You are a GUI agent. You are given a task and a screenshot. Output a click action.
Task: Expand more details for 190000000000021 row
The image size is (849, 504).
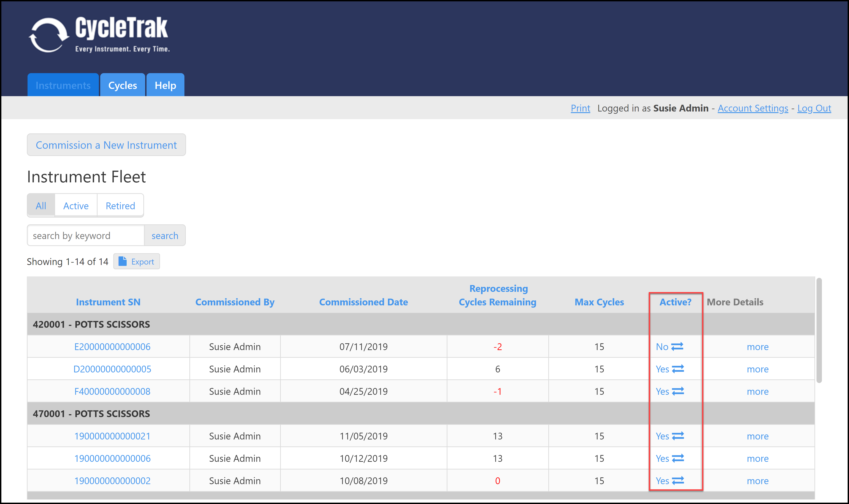point(757,436)
